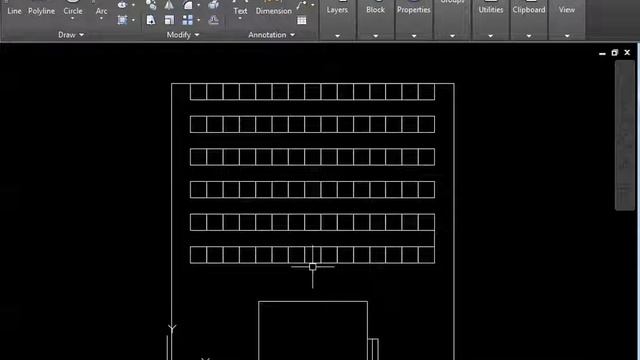
Task: Click the Explode tool icon
Action: pos(213,5)
